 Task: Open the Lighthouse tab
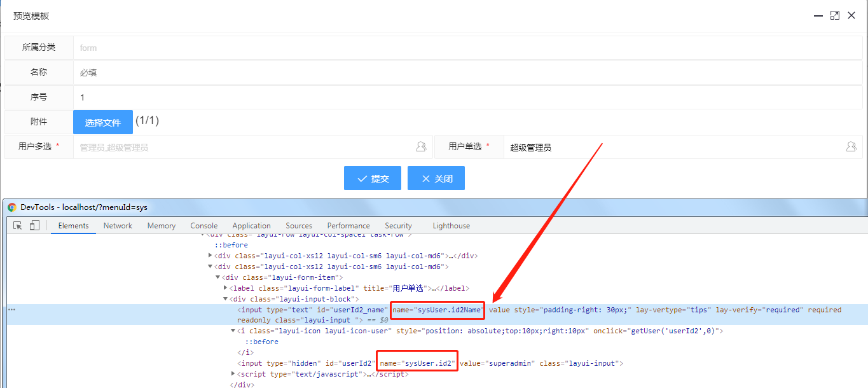pyautogui.click(x=451, y=225)
